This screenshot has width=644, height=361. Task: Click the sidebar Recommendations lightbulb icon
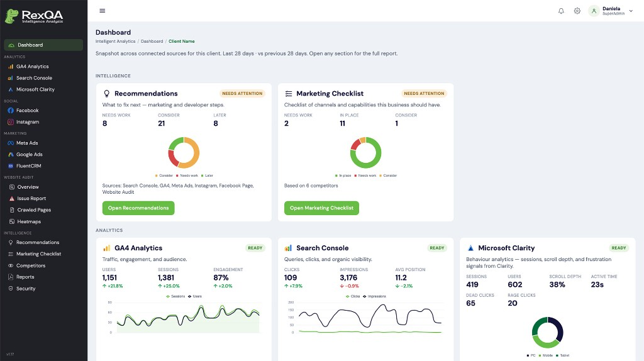(x=11, y=242)
